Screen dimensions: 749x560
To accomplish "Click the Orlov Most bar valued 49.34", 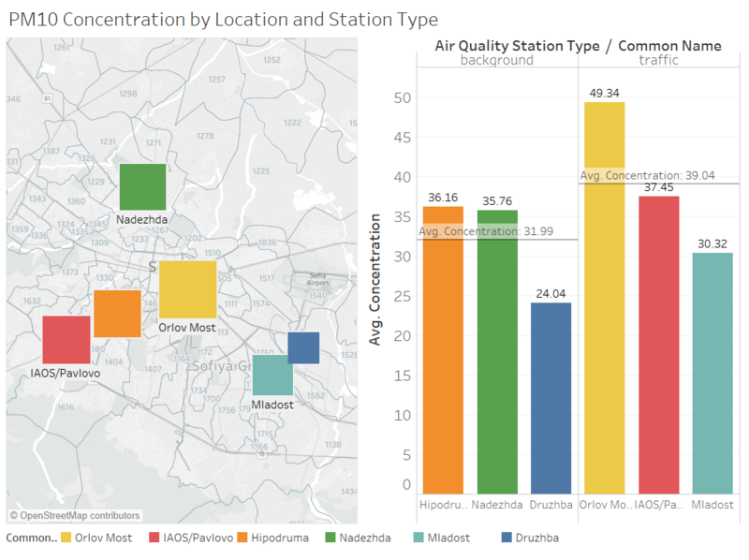I will click(x=605, y=298).
